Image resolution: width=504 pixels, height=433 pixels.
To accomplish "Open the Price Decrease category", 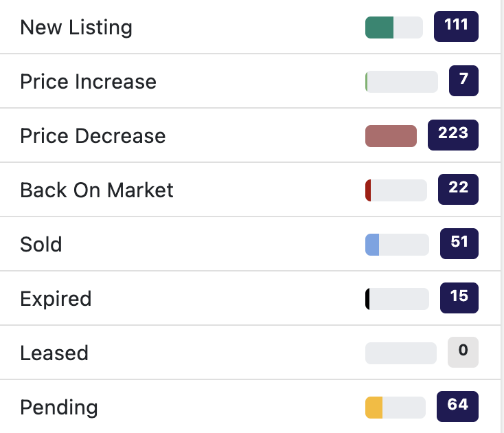I will 93,136.
